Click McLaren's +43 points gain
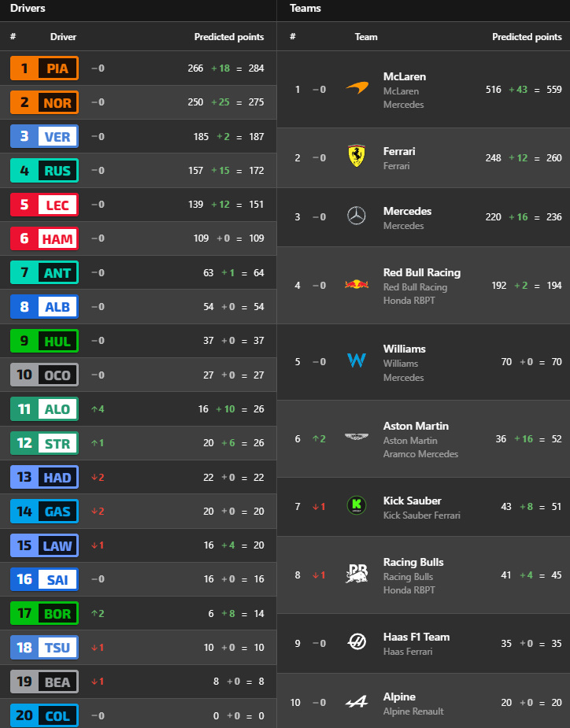This screenshot has width=570, height=728. tap(518, 89)
